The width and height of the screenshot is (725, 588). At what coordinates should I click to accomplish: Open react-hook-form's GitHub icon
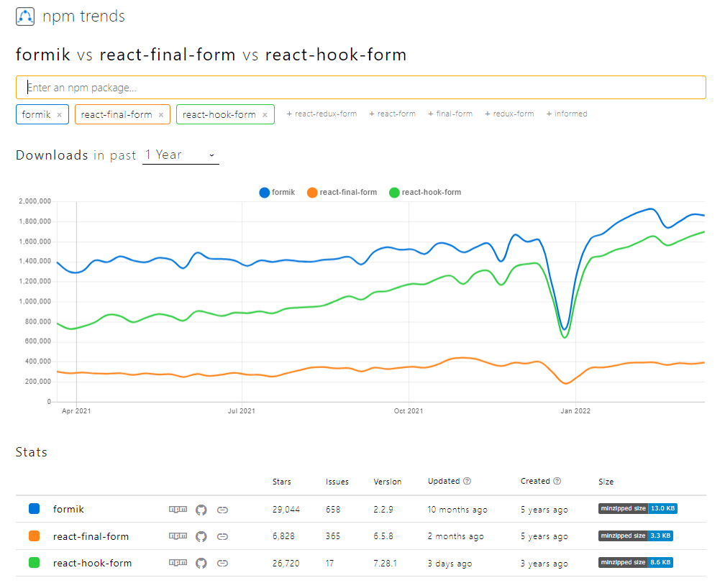[201, 563]
